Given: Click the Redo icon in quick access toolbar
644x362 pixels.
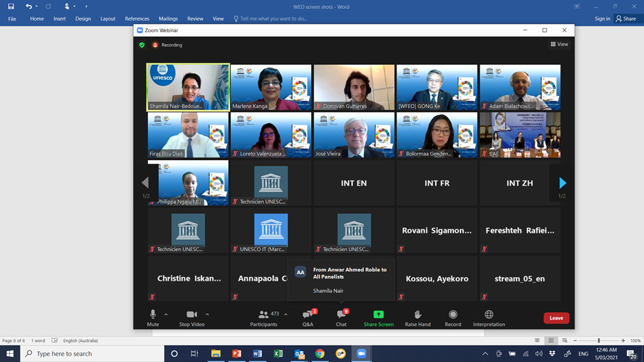Looking at the screenshot, I should coord(48,7).
